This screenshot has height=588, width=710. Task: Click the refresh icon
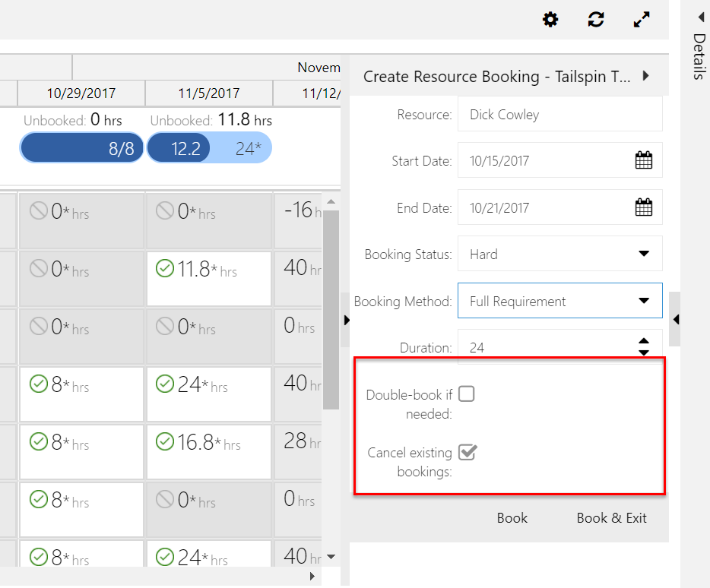point(596,20)
